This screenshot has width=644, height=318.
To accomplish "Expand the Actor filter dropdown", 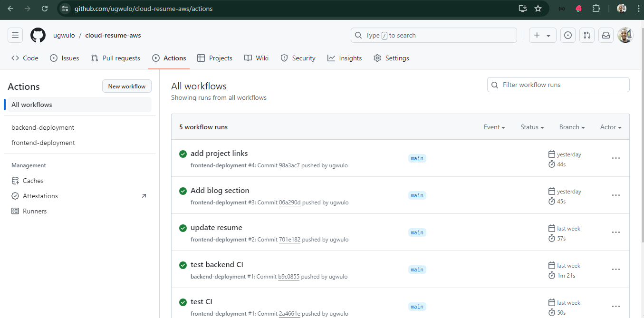I will click(x=611, y=127).
